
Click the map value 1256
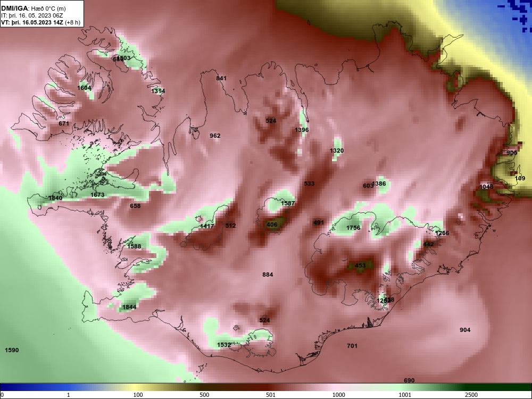pos(442,233)
